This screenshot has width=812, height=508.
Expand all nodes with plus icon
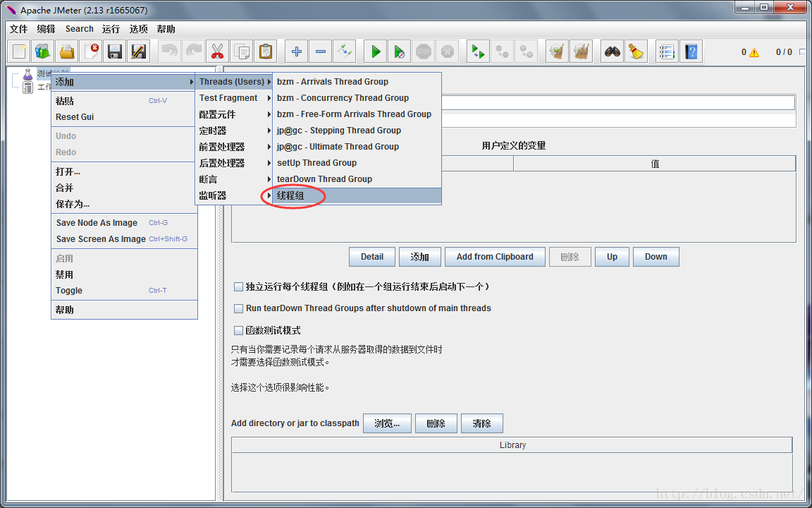coord(296,52)
